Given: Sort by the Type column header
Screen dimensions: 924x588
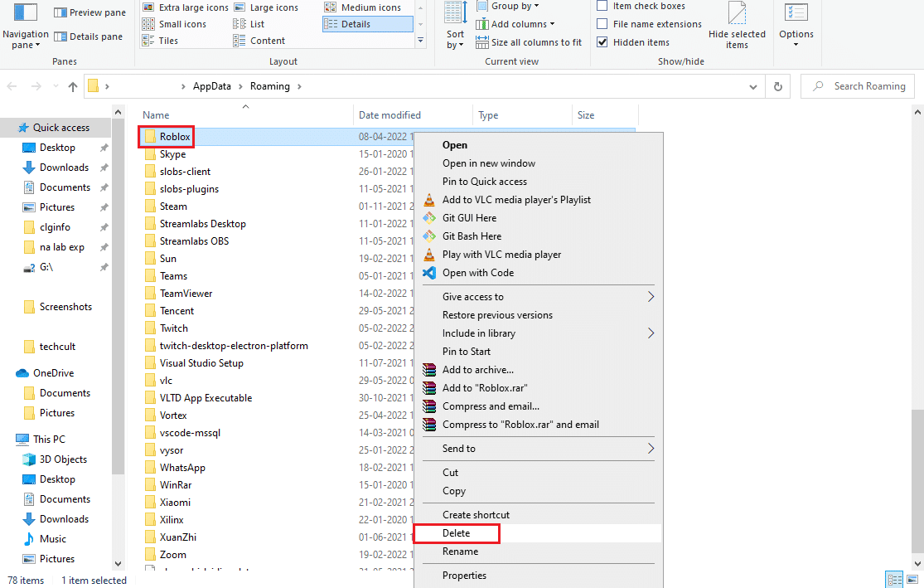Looking at the screenshot, I should (488, 115).
